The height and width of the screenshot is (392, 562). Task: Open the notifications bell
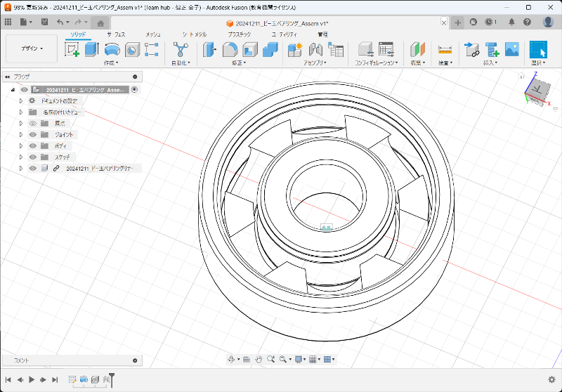(x=511, y=22)
